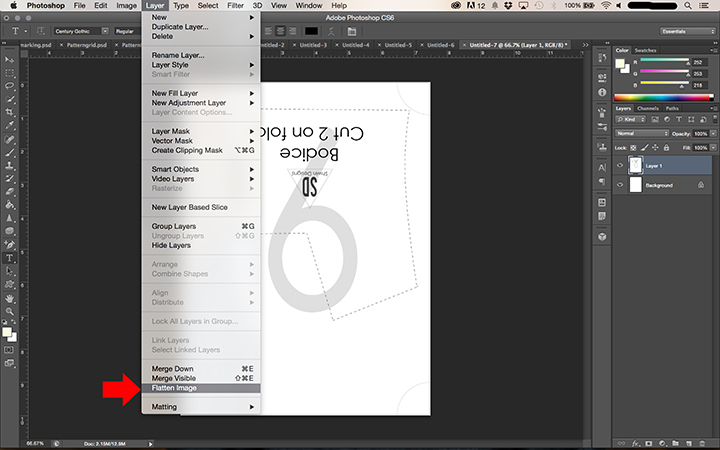Select the Eyedropper tool
The width and height of the screenshot is (720, 450).
[9, 125]
